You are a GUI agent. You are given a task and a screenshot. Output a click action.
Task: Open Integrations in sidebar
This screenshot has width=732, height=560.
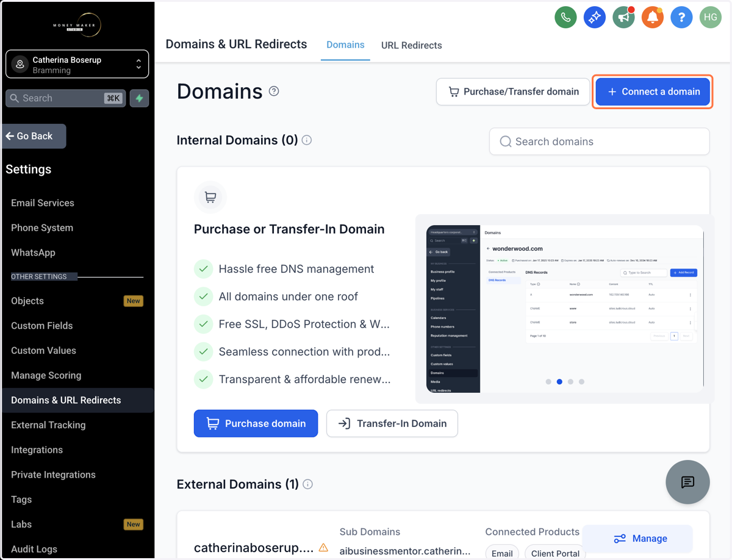37,450
